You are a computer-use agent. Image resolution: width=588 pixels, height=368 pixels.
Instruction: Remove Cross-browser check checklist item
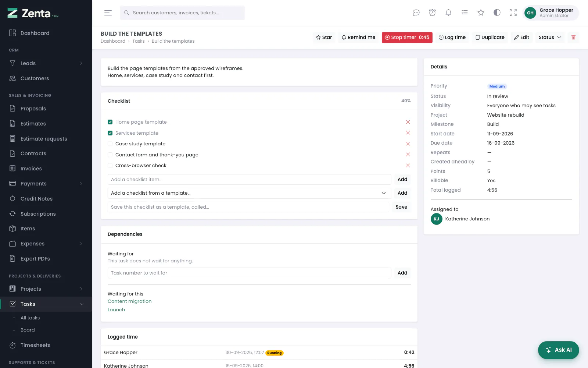[408, 166]
